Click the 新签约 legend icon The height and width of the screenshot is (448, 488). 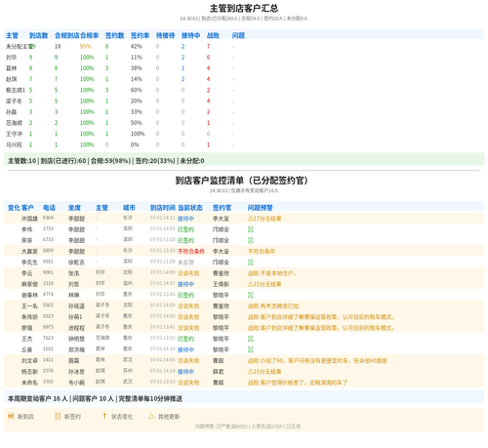58,416
